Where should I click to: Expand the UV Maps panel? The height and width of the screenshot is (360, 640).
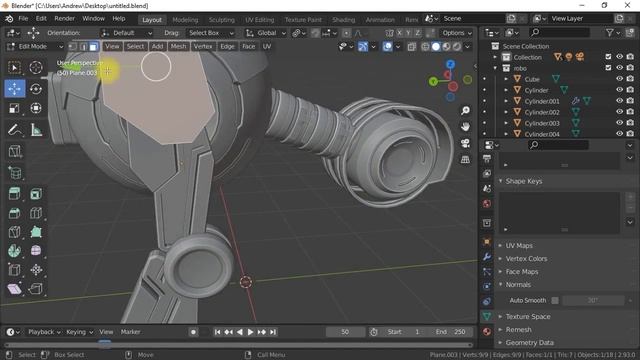(519, 245)
